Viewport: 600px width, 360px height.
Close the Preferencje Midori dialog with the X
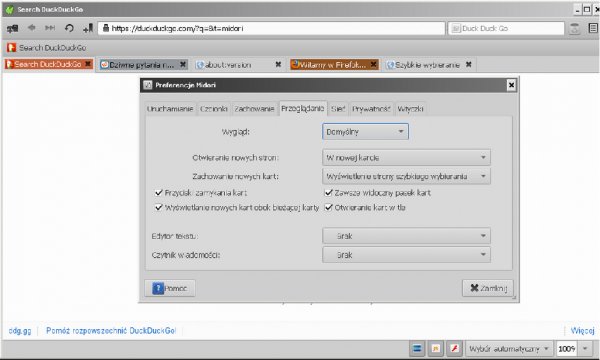tap(511, 85)
